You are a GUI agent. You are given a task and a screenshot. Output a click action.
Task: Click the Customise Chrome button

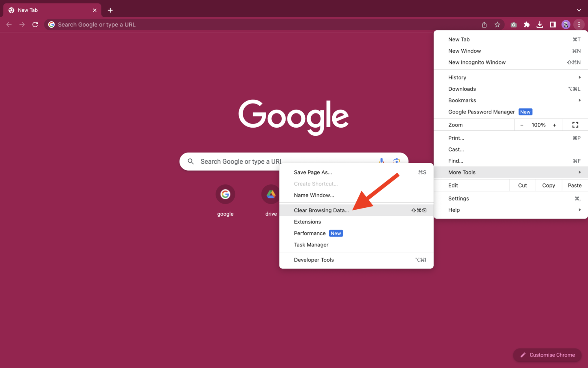[547, 355]
